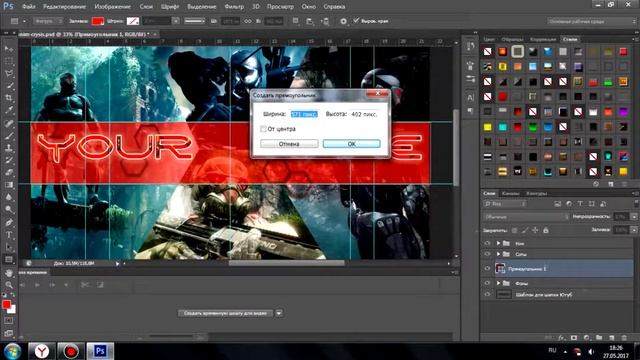Switch to the Каналы tab

coord(511,193)
